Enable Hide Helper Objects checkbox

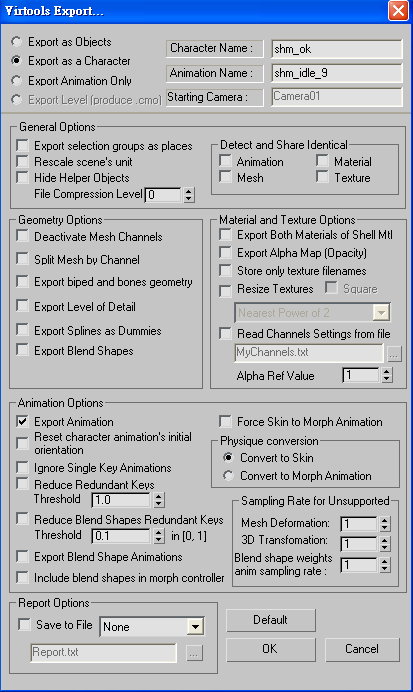pyautogui.click(x=22, y=177)
